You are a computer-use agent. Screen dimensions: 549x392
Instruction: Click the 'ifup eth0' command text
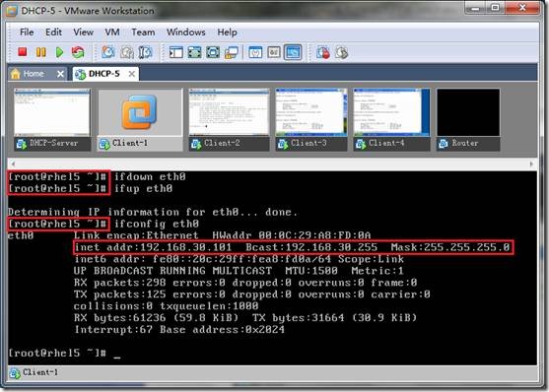point(143,188)
